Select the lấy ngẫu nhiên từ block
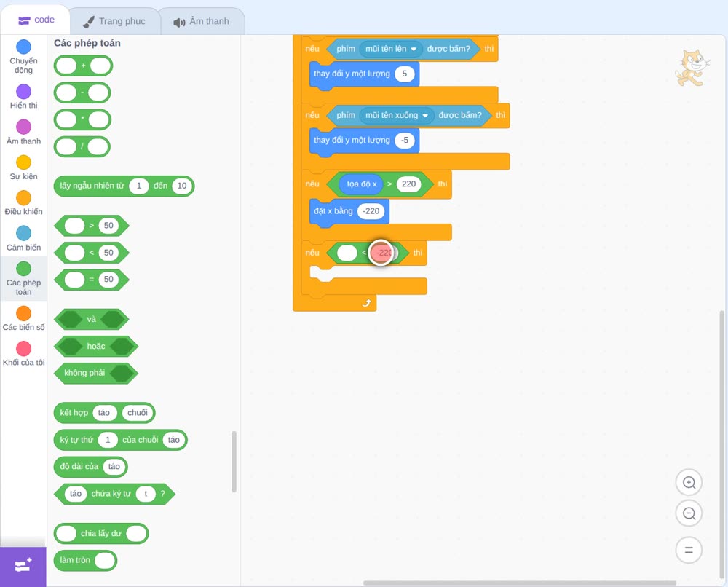The width and height of the screenshot is (728, 587). [x=124, y=186]
